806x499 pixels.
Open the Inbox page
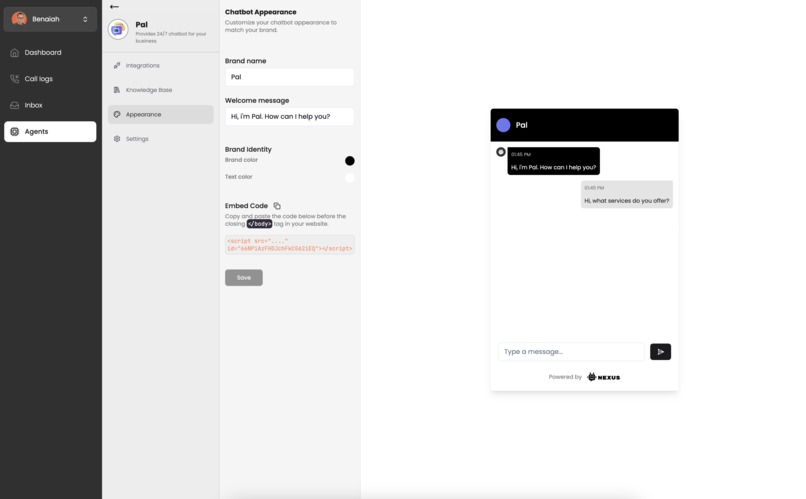pos(50,105)
